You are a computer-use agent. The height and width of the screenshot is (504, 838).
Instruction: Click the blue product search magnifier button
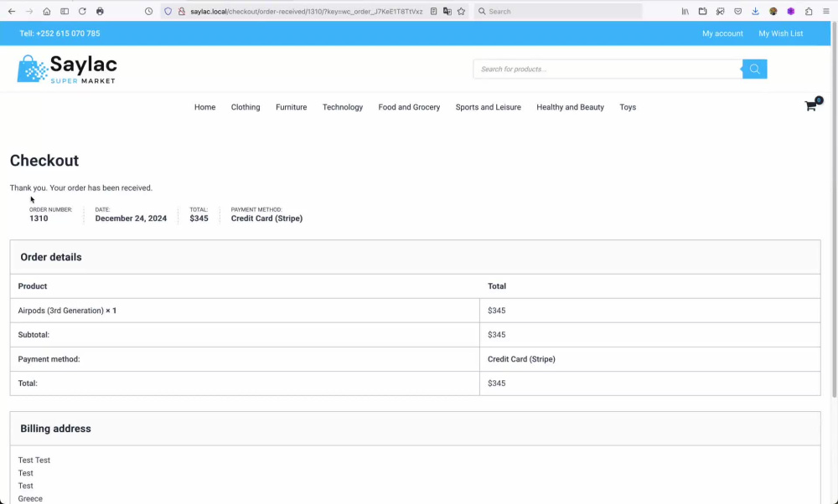(755, 69)
